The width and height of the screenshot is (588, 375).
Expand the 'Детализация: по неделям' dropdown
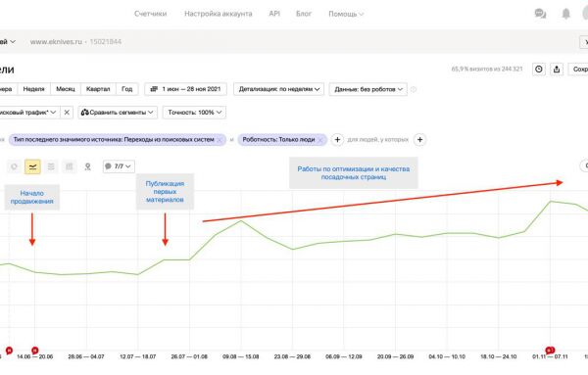278,89
